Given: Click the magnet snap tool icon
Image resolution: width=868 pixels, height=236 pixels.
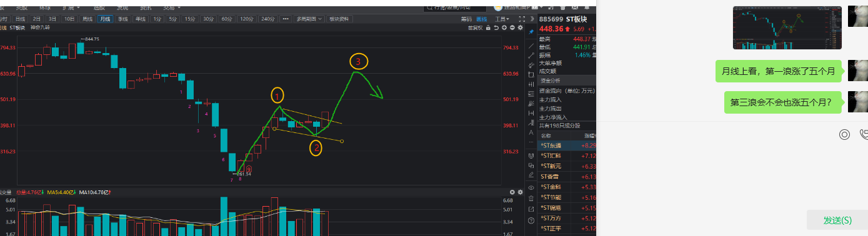Looking at the screenshot, I should coord(531,156).
